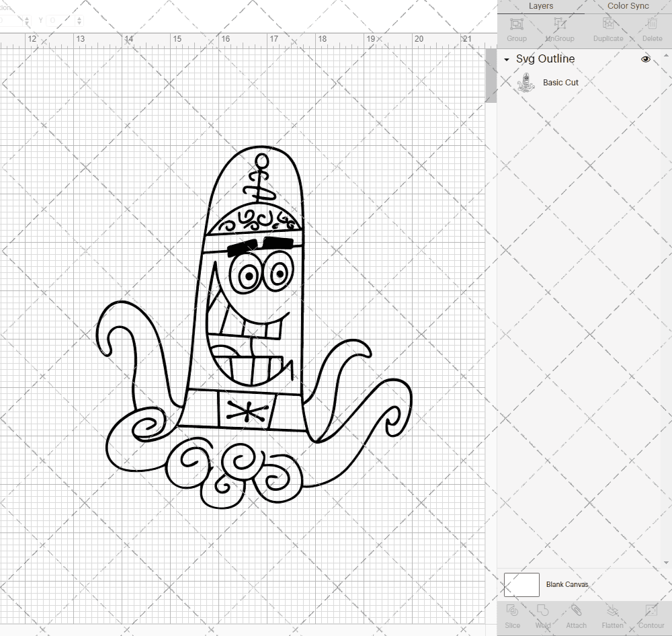Click the Attach tool icon
This screenshot has width=672, height=636.
pyautogui.click(x=576, y=610)
